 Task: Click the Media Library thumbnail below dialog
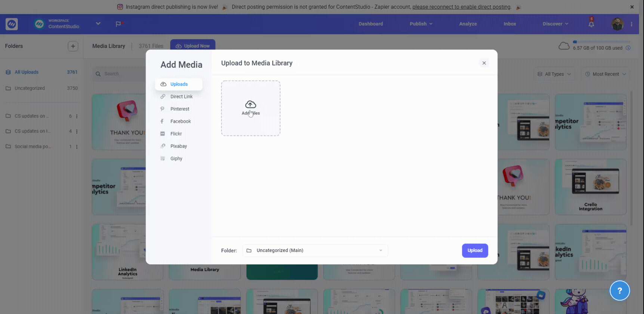pyautogui.click(x=204, y=272)
